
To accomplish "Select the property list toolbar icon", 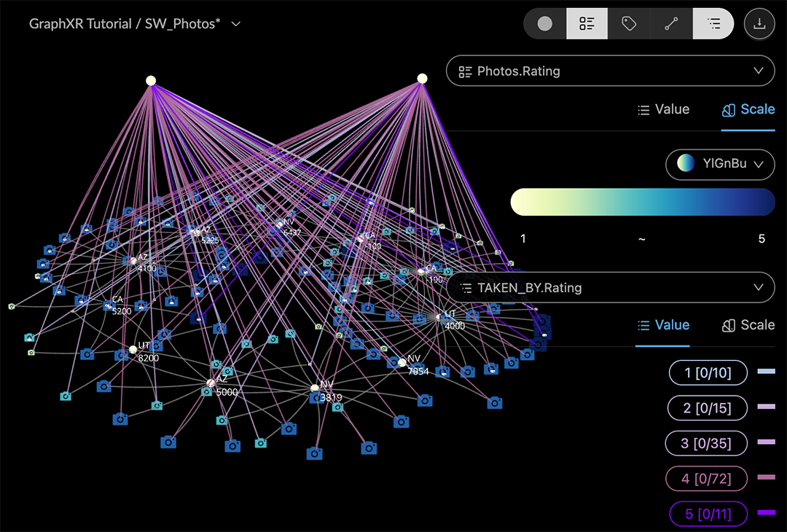I will pos(587,23).
